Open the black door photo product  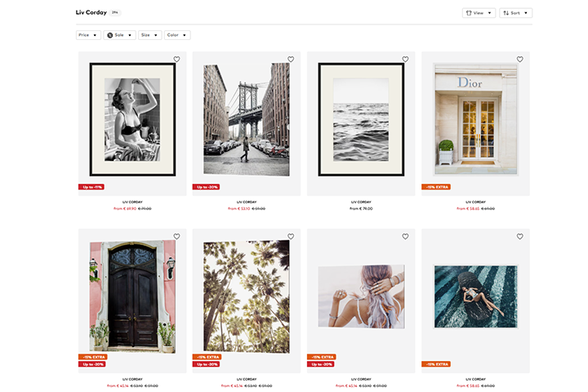tap(132, 297)
